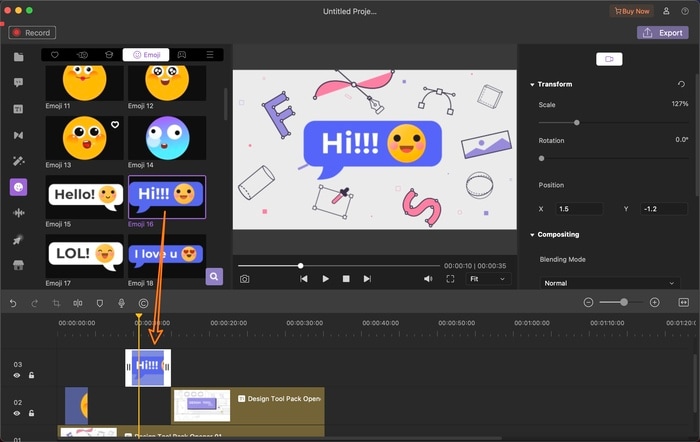This screenshot has width=700, height=442.
Task: Open the text titles panel in sidebar
Action: tap(18, 109)
